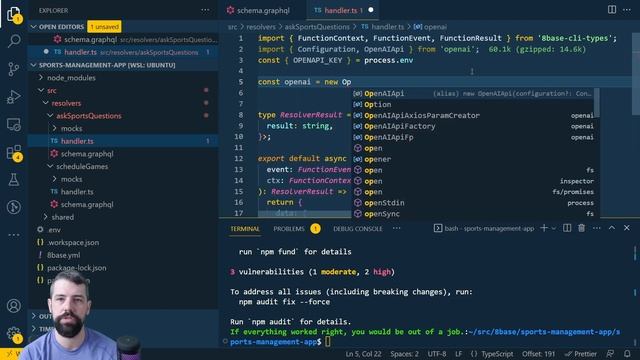
Task: Open the Accounts menu
Action: [x=14, y=305]
